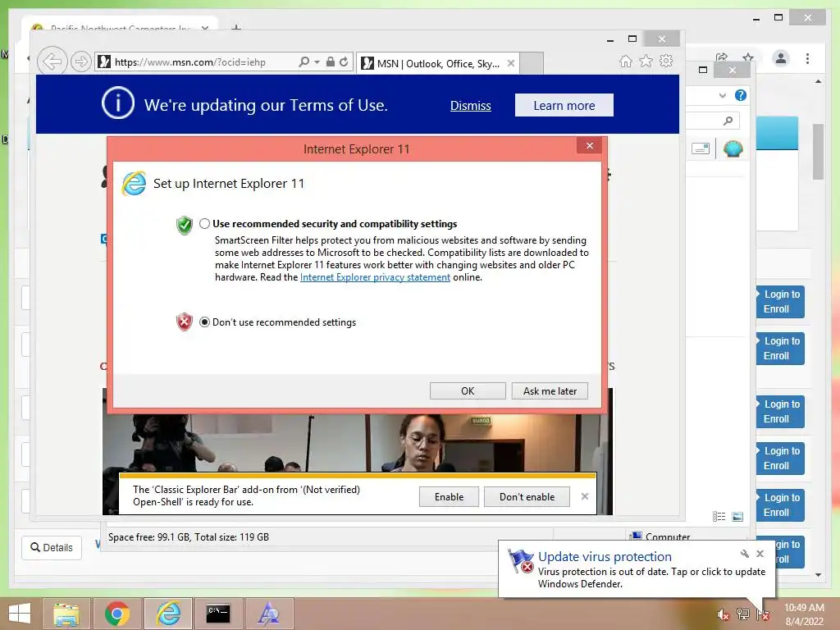Image resolution: width=840 pixels, height=630 pixels.
Task: Click the Chrome share page icon
Action: (x=722, y=57)
